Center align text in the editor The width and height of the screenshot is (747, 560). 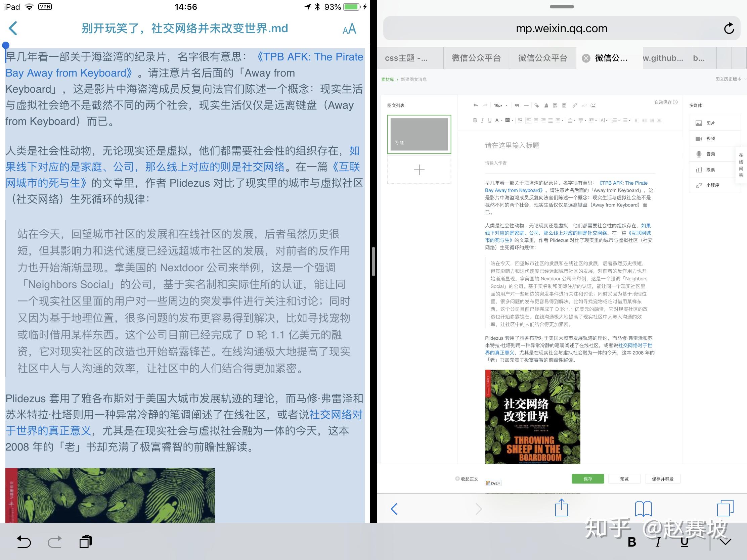pyautogui.click(x=536, y=121)
